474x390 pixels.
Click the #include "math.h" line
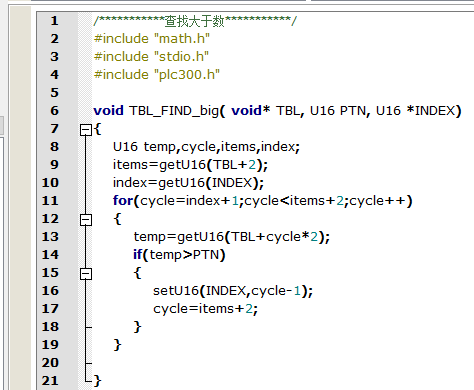pyautogui.click(x=152, y=39)
